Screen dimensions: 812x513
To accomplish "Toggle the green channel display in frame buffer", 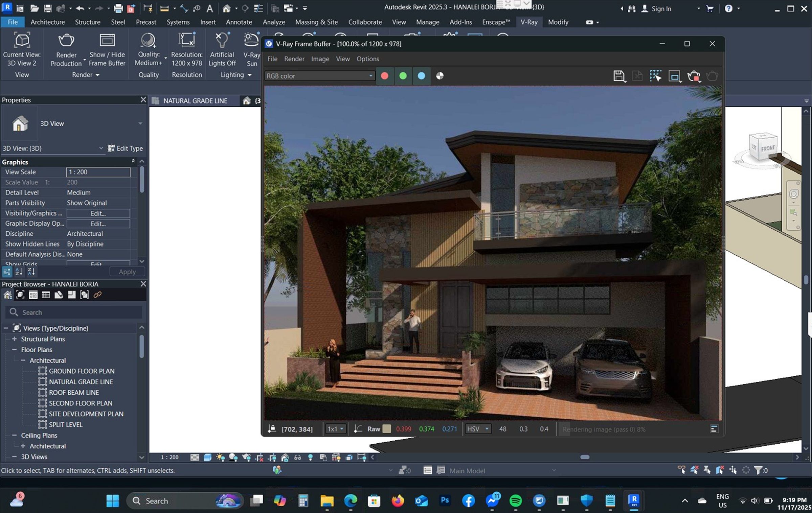I will tap(403, 76).
